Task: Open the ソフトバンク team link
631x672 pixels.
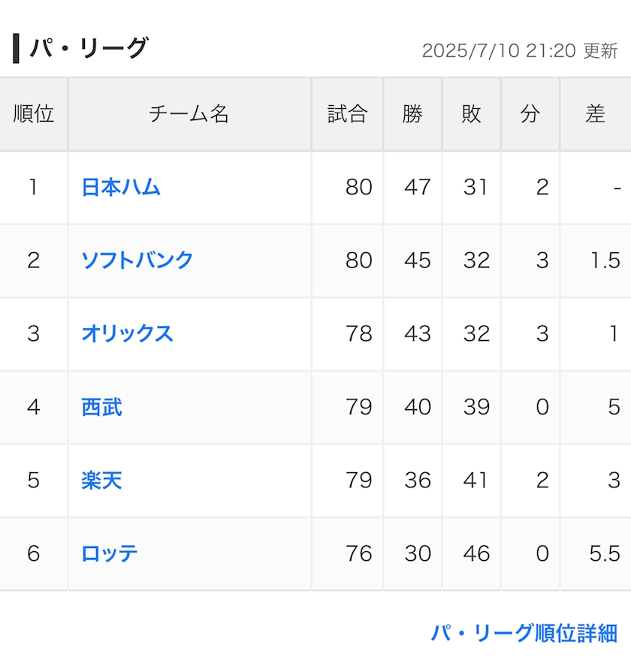Action: pos(137,260)
